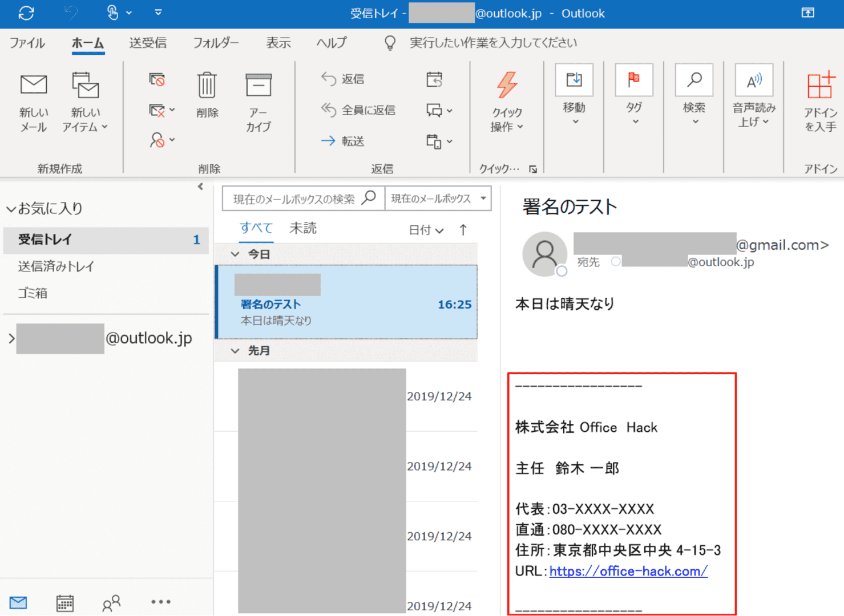Screen dimensions: 844x616
Task: Select 送信済みトレイ folder
Action: click(56, 266)
